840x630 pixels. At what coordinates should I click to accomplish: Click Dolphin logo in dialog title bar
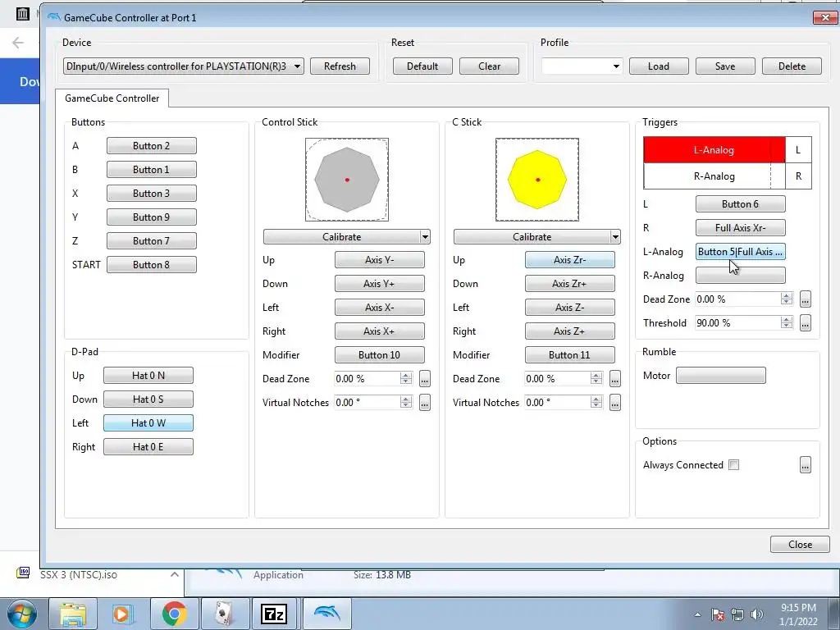(53, 17)
